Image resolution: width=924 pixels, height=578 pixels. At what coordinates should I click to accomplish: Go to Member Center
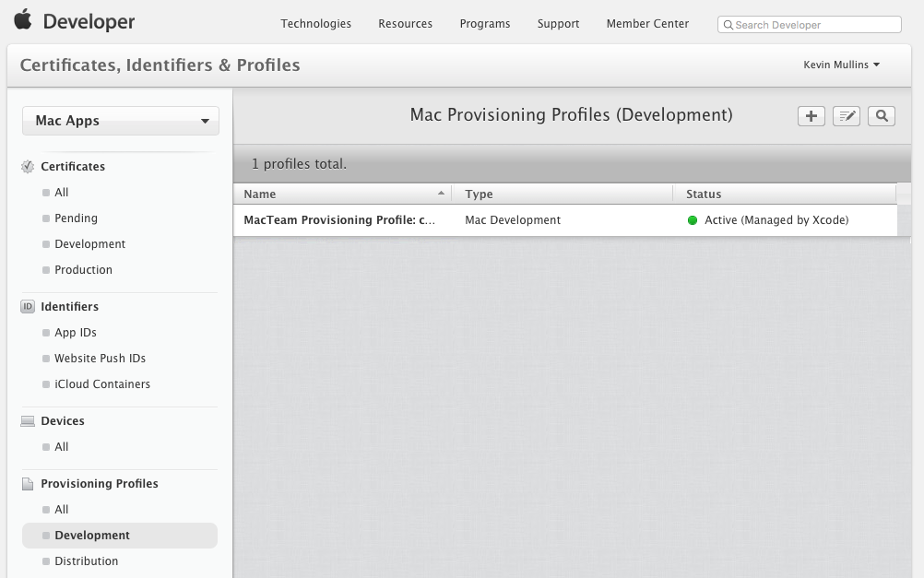pos(647,24)
